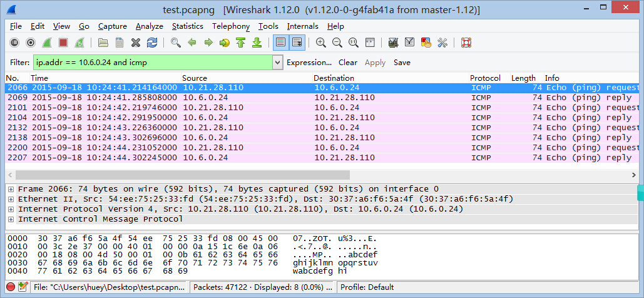
Task: Go to packet number icon
Action: [x=224, y=43]
